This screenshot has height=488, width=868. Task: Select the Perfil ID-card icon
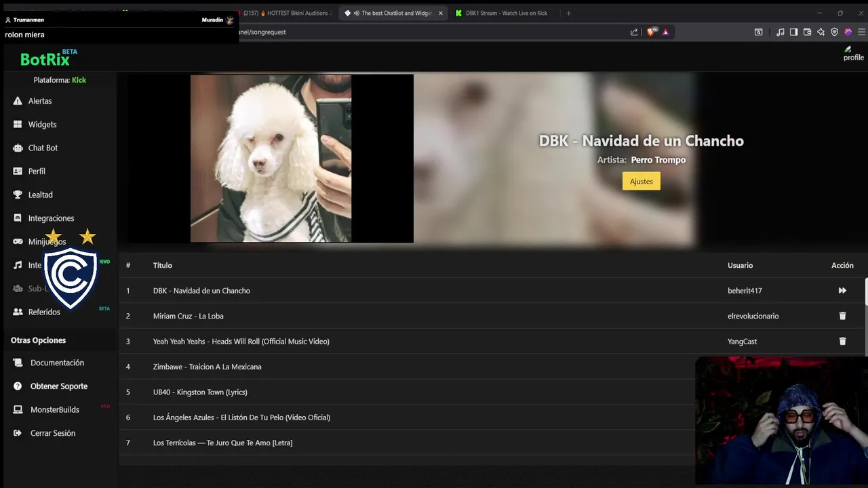[x=18, y=171]
